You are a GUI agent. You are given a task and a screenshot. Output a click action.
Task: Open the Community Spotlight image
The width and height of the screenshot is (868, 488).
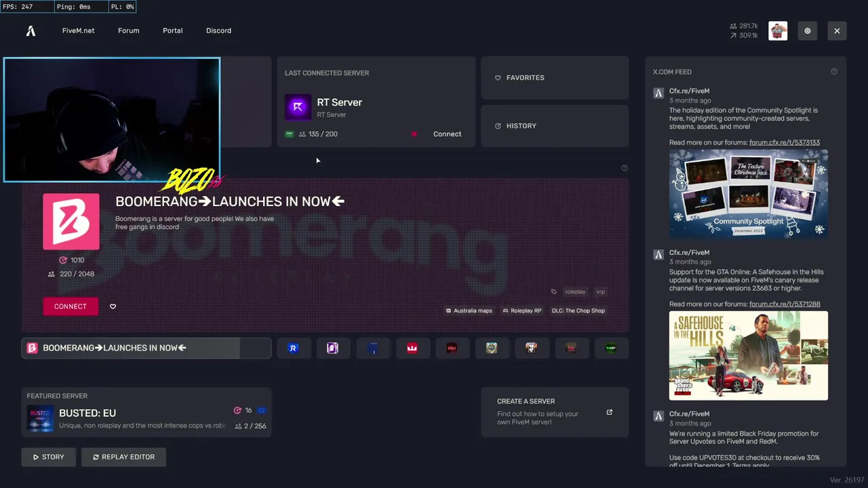click(x=749, y=193)
